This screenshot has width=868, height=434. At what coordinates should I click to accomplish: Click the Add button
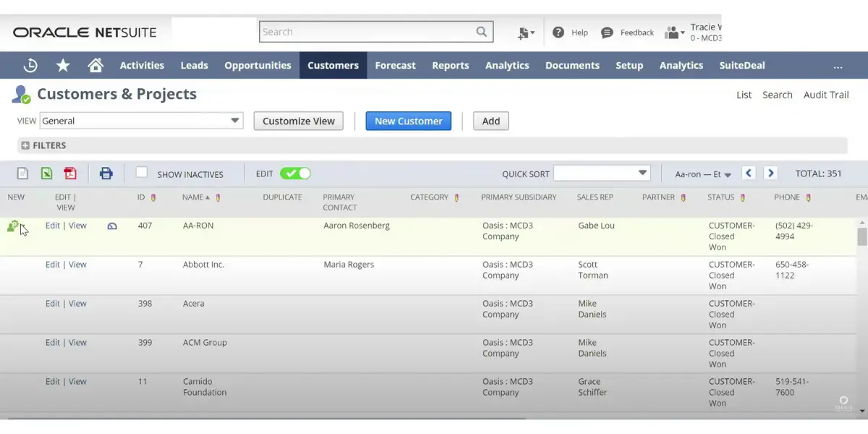click(x=491, y=121)
